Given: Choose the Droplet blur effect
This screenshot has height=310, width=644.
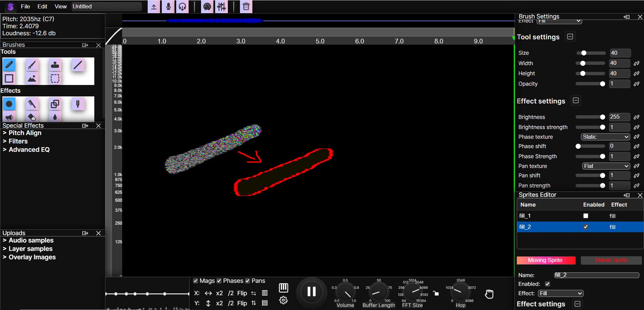Looking at the screenshot, I should [55, 117].
